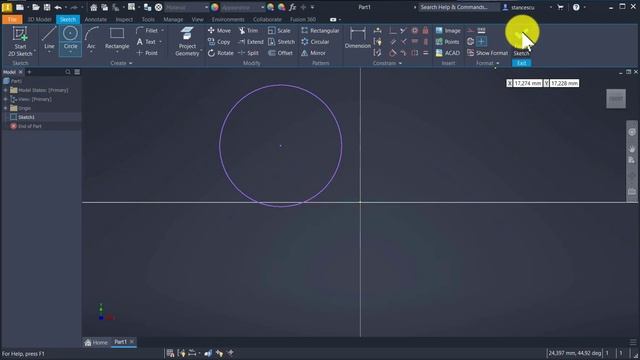This screenshot has width=640, height=360.
Task: Import Points into sketch
Action: (447, 42)
